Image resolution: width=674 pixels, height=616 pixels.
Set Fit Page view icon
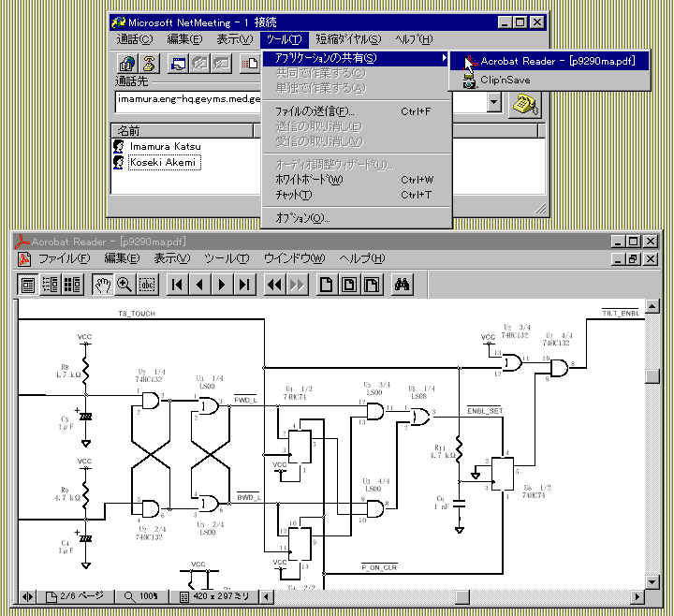(x=349, y=285)
